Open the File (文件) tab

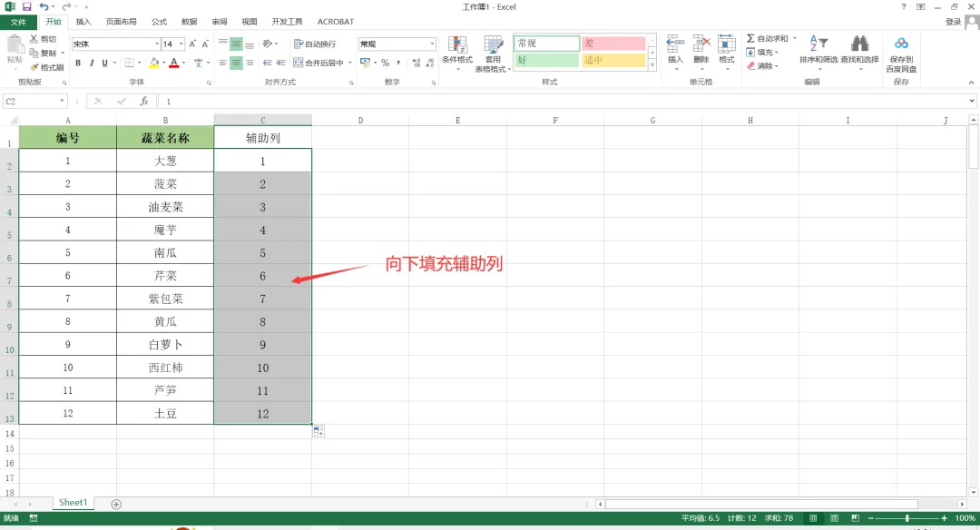(x=18, y=22)
